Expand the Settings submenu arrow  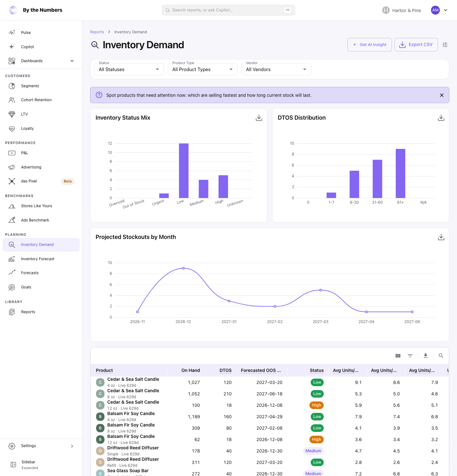coord(72,446)
